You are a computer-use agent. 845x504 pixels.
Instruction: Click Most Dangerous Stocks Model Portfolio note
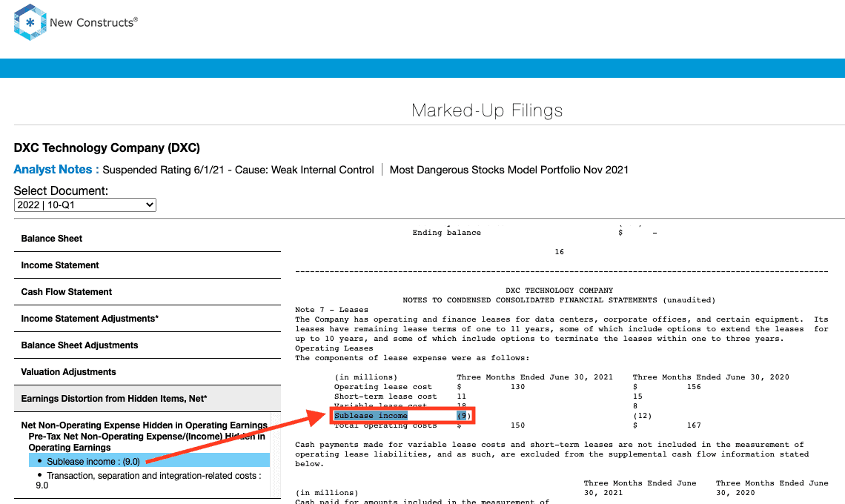click(x=508, y=170)
